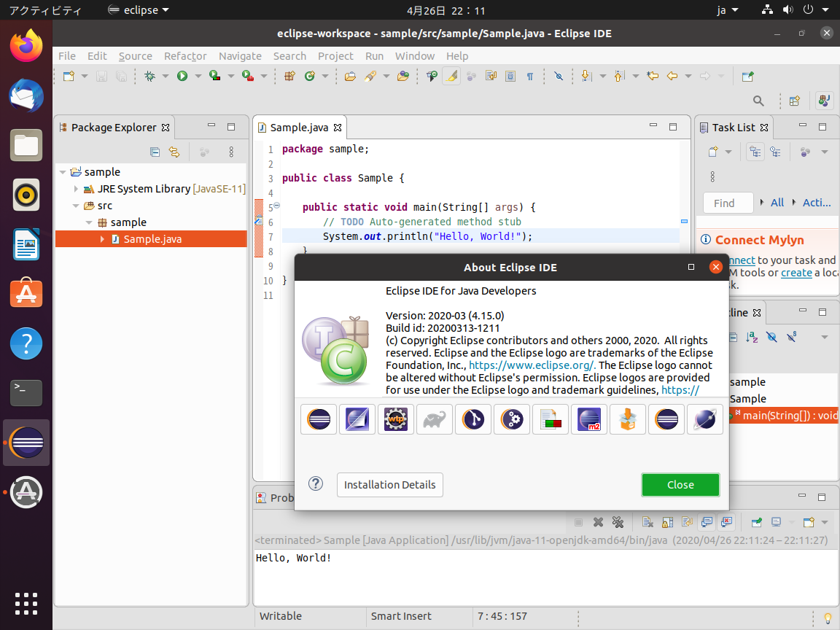Click the Coverage launch toolbar icon
The width and height of the screenshot is (840, 630).
pos(215,76)
